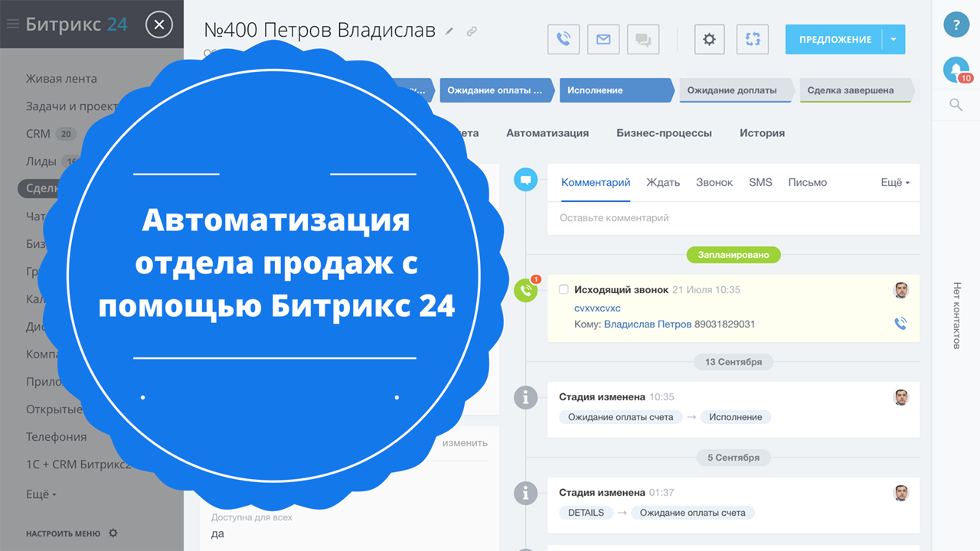
Task: Click the expand card frame icon
Action: click(753, 39)
